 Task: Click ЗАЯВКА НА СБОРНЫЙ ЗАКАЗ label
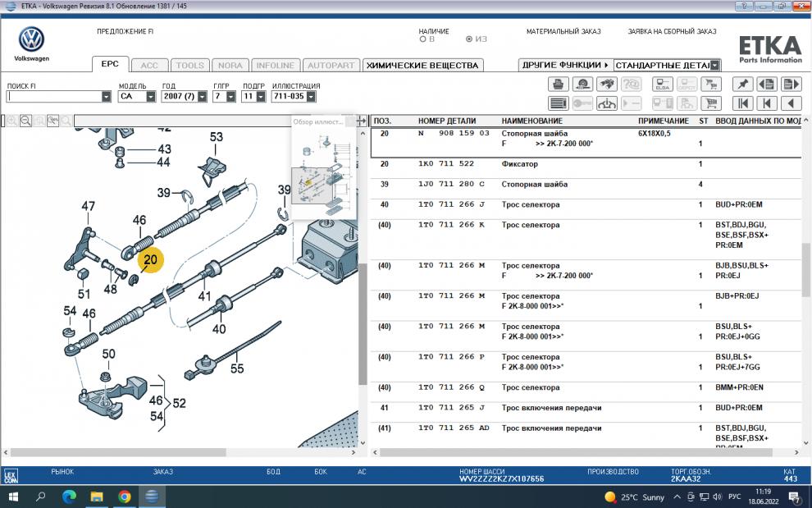coord(673,32)
